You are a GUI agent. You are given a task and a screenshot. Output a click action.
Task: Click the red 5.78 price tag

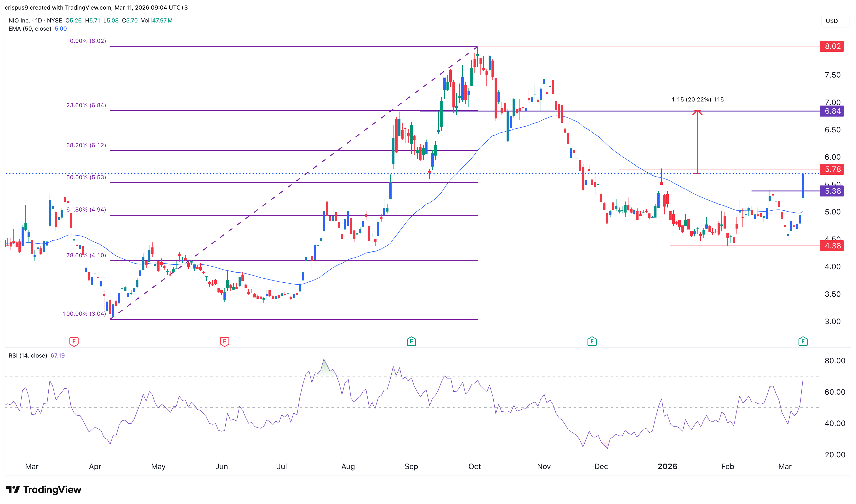coord(832,169)
